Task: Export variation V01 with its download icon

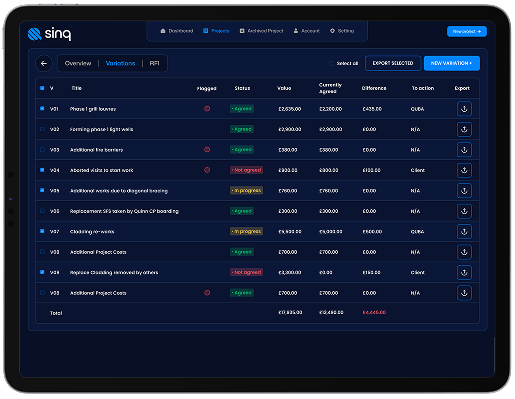Action: coord(464,109)
